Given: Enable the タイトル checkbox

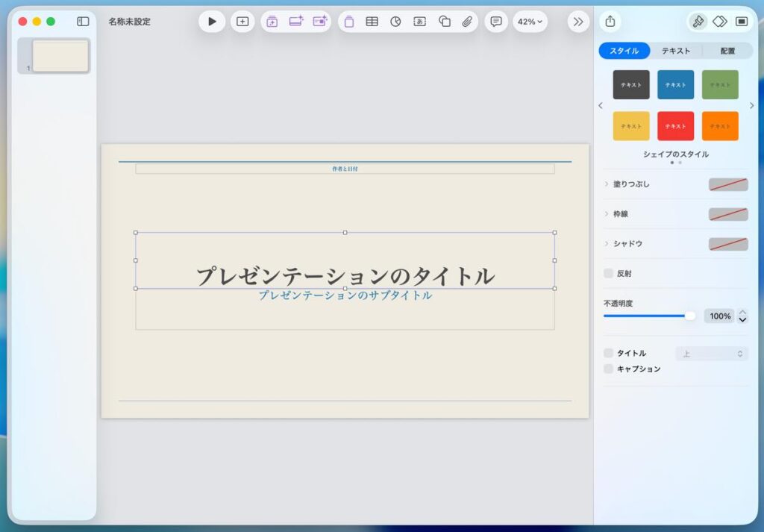Looking at the screenshot, I should click(x=609, y=353).
